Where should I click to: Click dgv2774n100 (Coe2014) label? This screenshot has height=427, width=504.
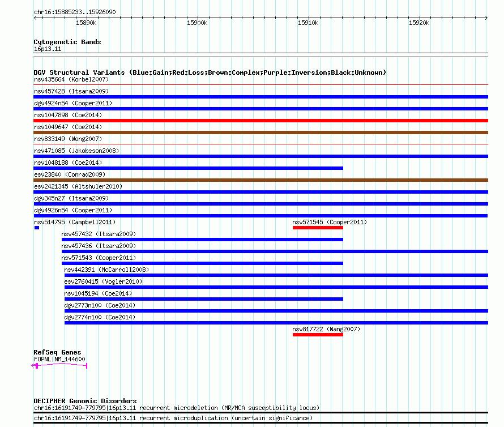[x=100, y=317]
